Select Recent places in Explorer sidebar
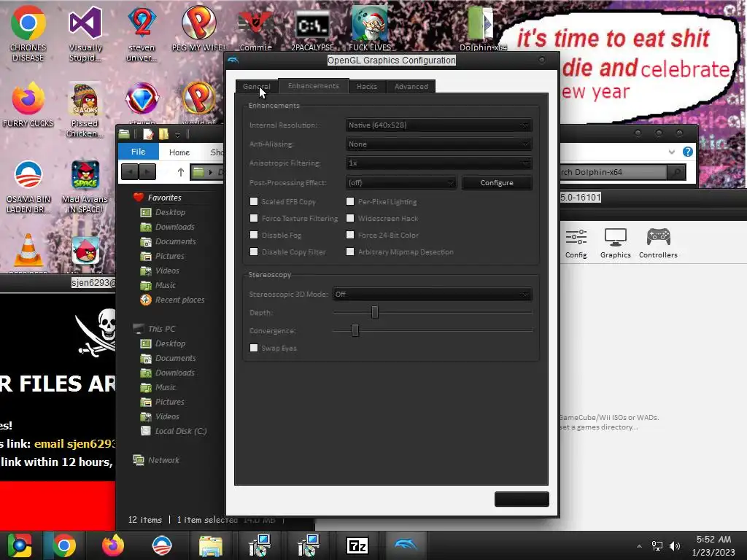Viewport: 747px width, 560px height. click(x=172, y=300)
